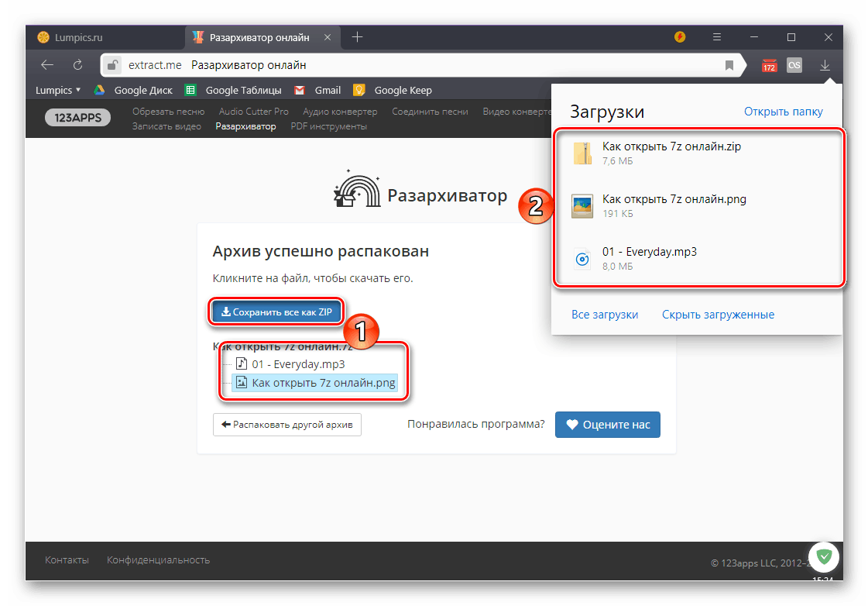Viewport: 868px width, 606px height.
Task: Open the browser hamburger menu
Action: click(717, 37)
